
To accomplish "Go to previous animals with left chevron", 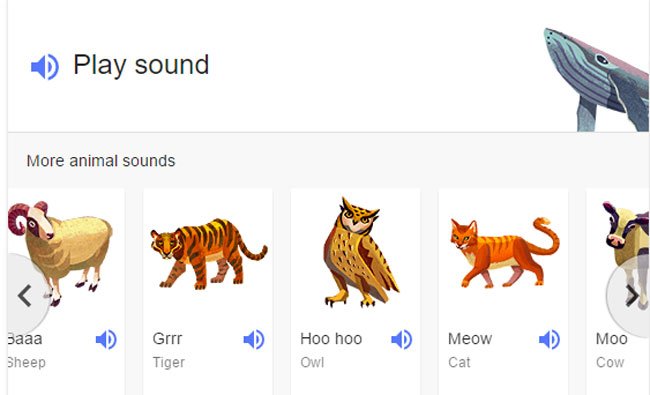I will (x=25, y=296).
